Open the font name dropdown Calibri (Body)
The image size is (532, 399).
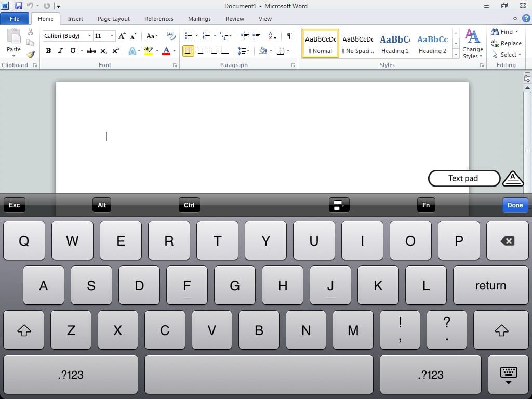coord(89,36)
